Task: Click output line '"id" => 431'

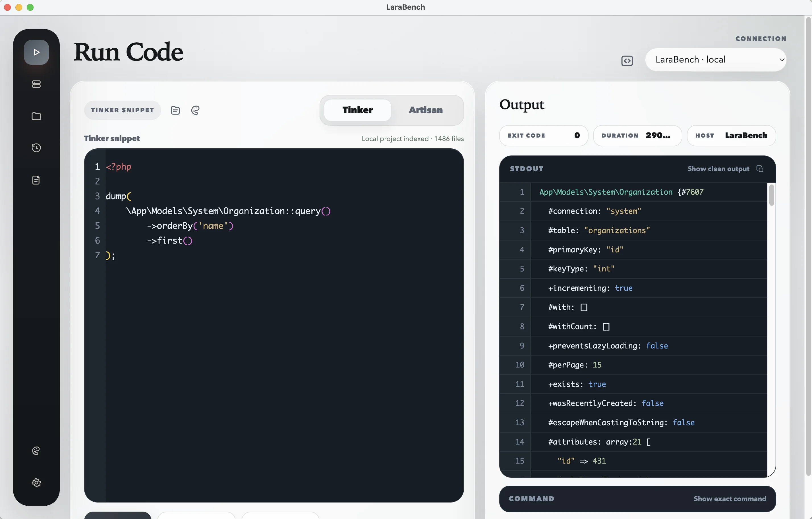Action: tap(581, 461)
